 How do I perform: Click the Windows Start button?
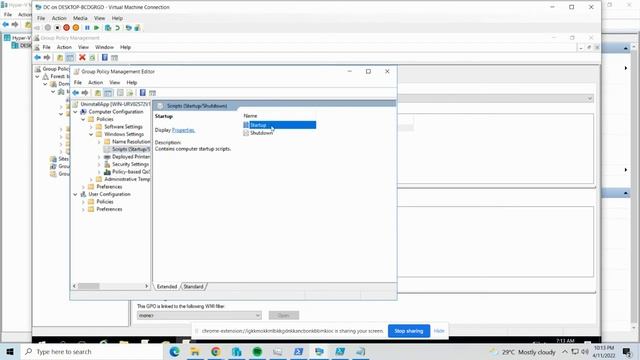point(10,351)
